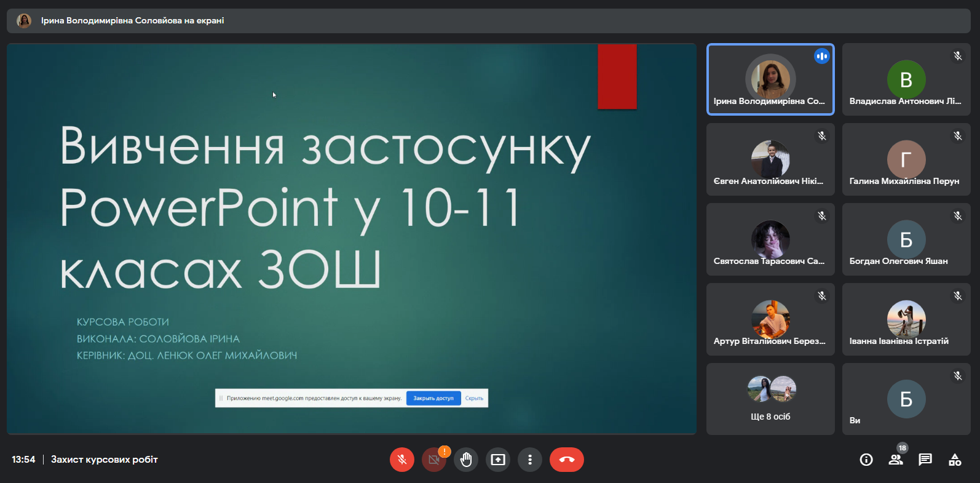Click muted mic icon on Євген's tile
Viewport: 980px width, 483px height.
click(822, 136)
